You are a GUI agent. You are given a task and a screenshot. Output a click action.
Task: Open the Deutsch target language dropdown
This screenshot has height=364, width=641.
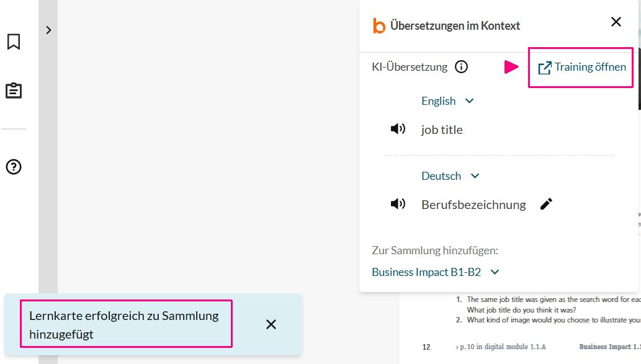click(450, 176)
